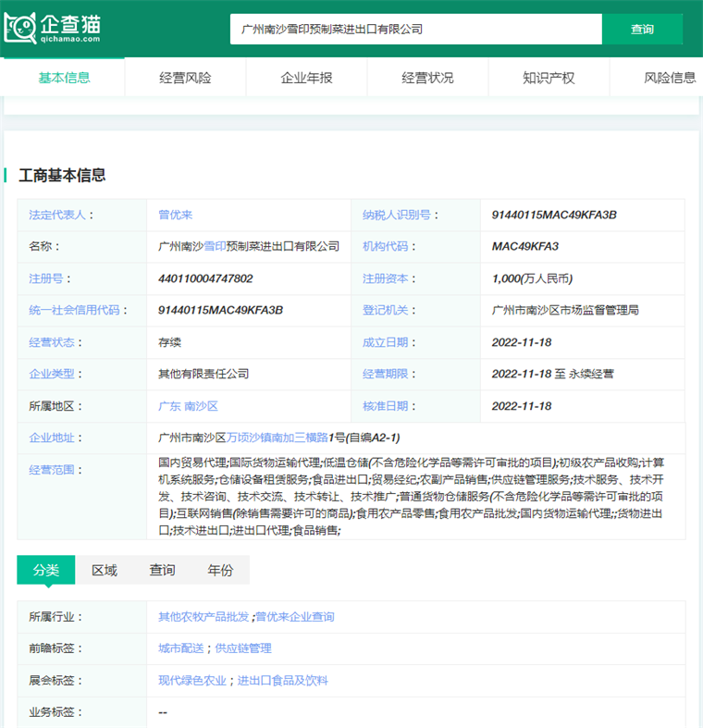Open the 现代绿色农业 tag link

tap(192, 681)
